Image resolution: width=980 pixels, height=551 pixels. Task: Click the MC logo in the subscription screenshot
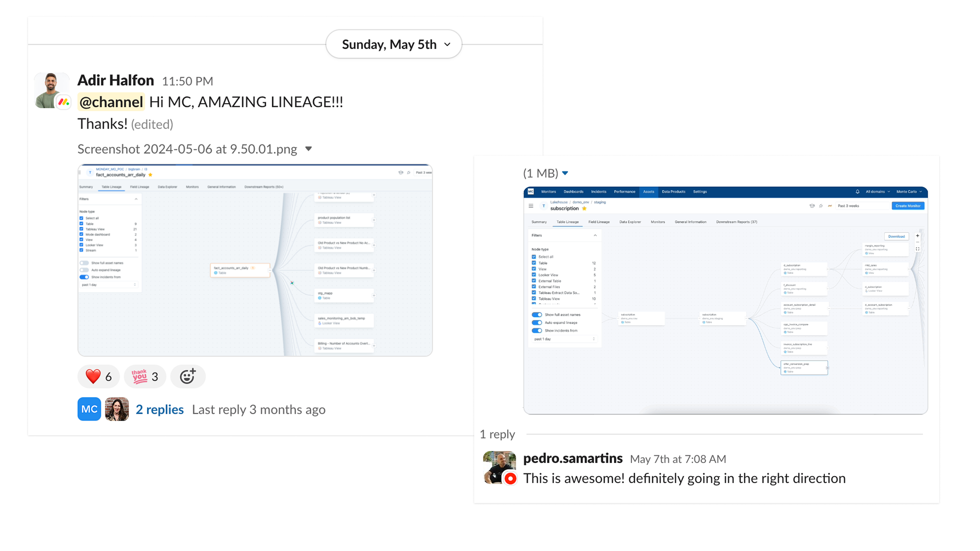531,192
